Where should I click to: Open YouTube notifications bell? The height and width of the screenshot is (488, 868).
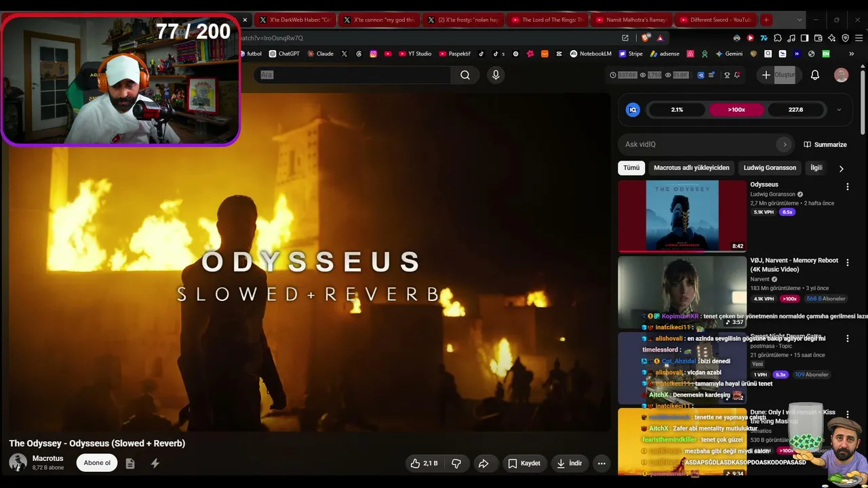pos(815,75)
